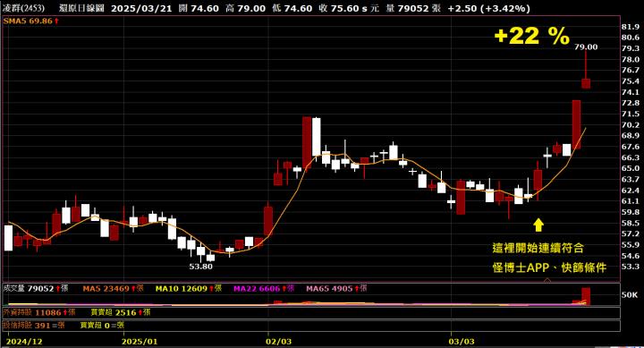Click the small caret above volume bar
Image resolution: width=644 pixels, height=348 pixels.
547,280
